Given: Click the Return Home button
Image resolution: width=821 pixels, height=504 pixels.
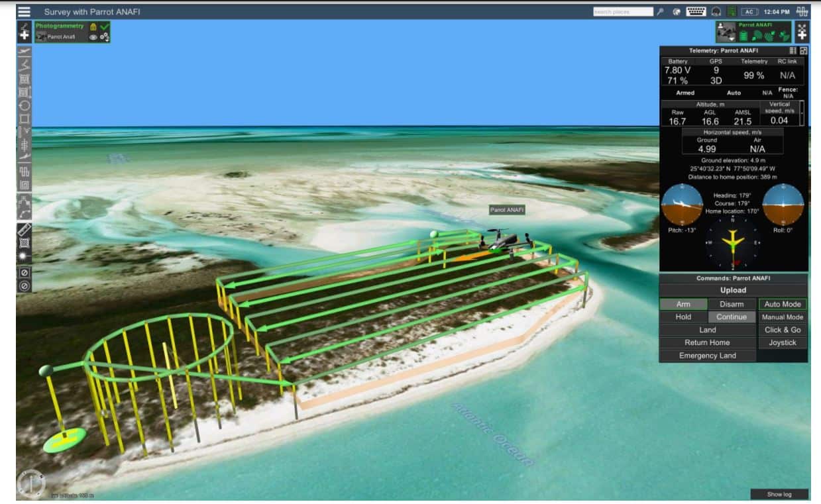Looking at the screenshot, I should 708,342.
